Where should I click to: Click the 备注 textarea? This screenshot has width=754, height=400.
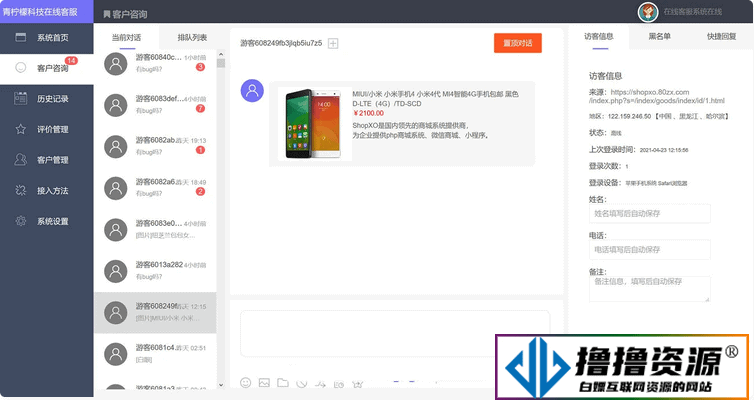(650, 289)
